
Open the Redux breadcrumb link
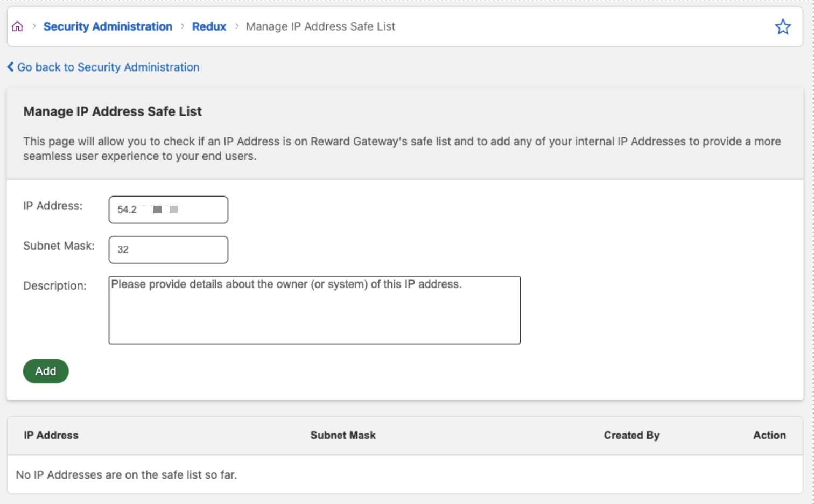click(209, 26)
